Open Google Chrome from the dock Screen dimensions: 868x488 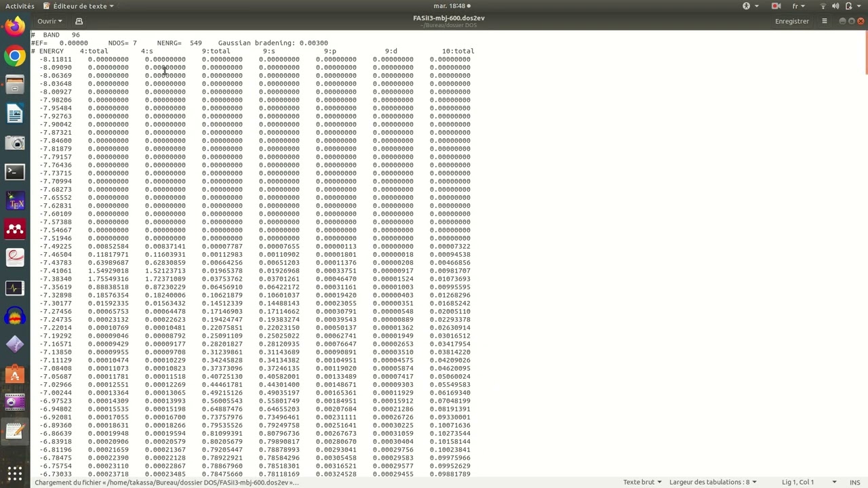[x=15, y=56]
